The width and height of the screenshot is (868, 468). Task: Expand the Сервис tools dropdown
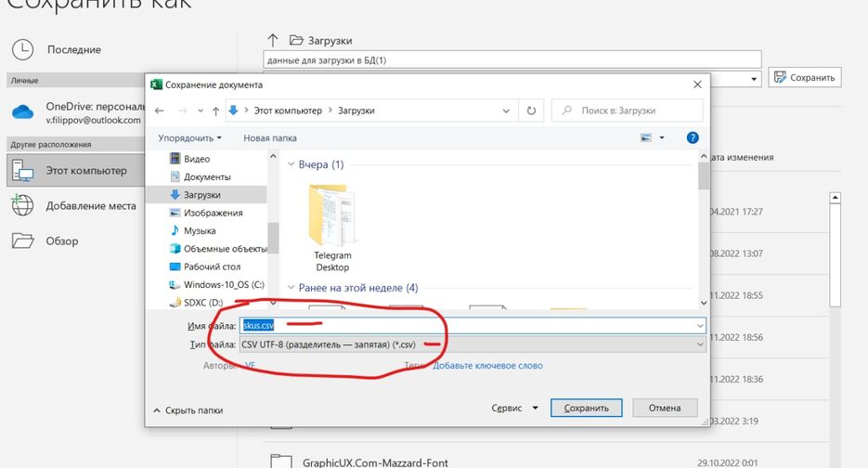[514, 408]
